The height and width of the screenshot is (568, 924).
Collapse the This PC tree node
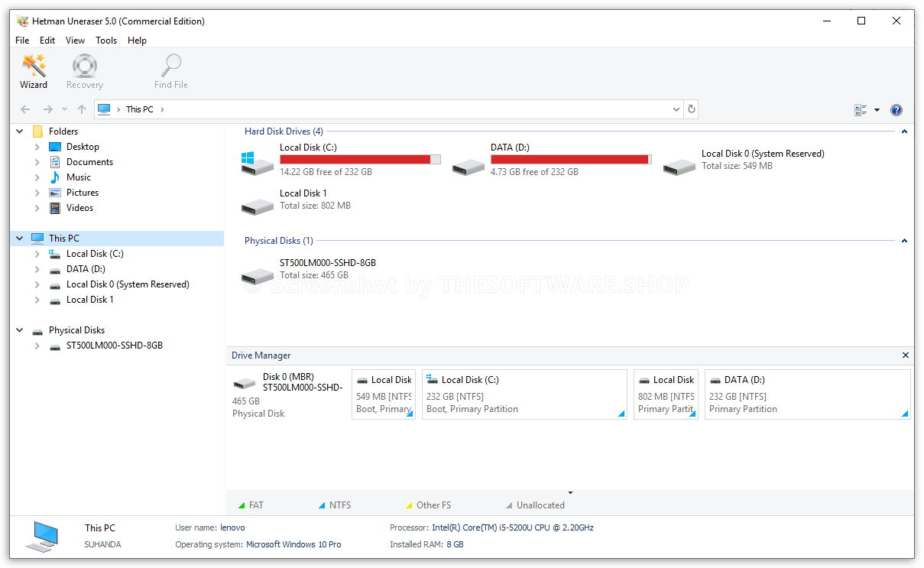click(19, 238)
